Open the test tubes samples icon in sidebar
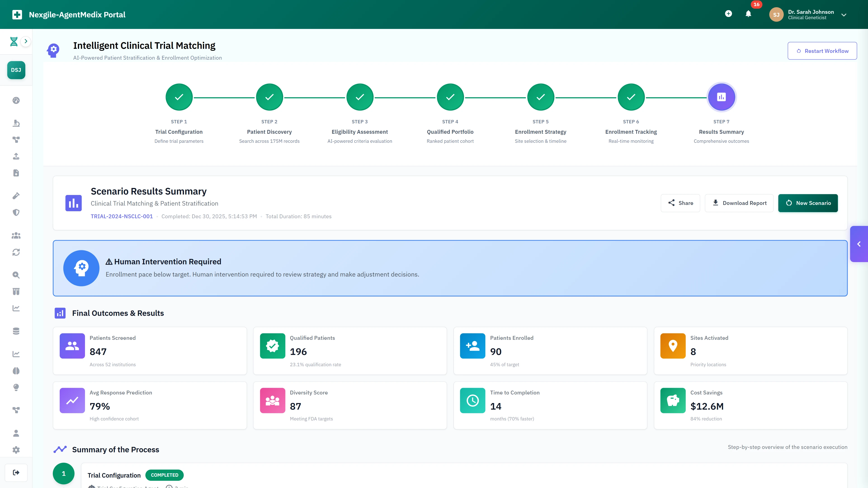 [x=16, y=291]
